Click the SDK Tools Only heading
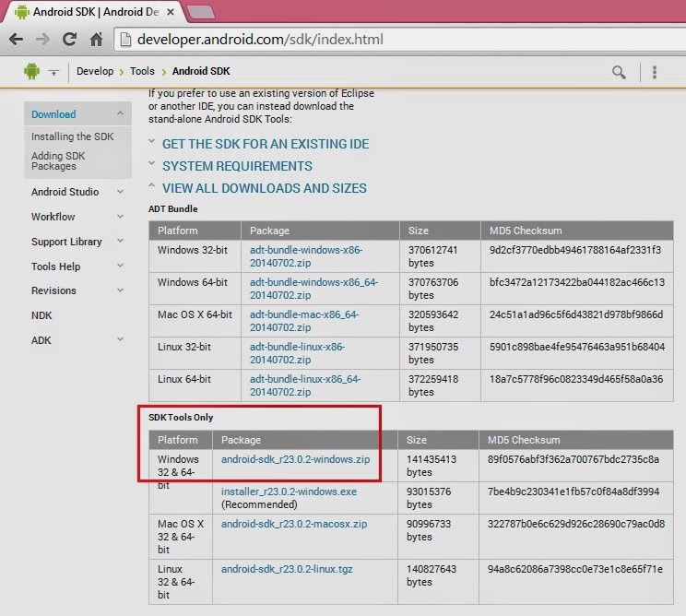The height and width of the screenshot is (616, 686). [x=181, y=418]
